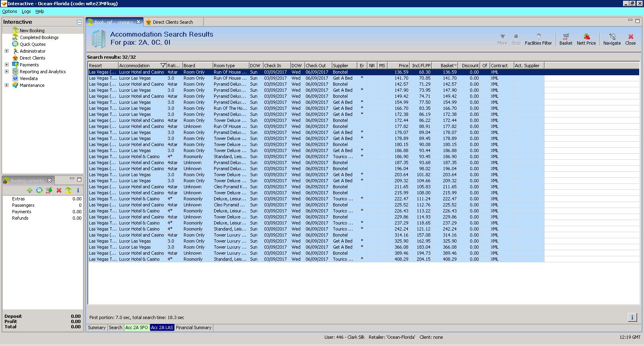Toggle Nett Price display
The width and height of the screenshot is (644, 346).
586,39
